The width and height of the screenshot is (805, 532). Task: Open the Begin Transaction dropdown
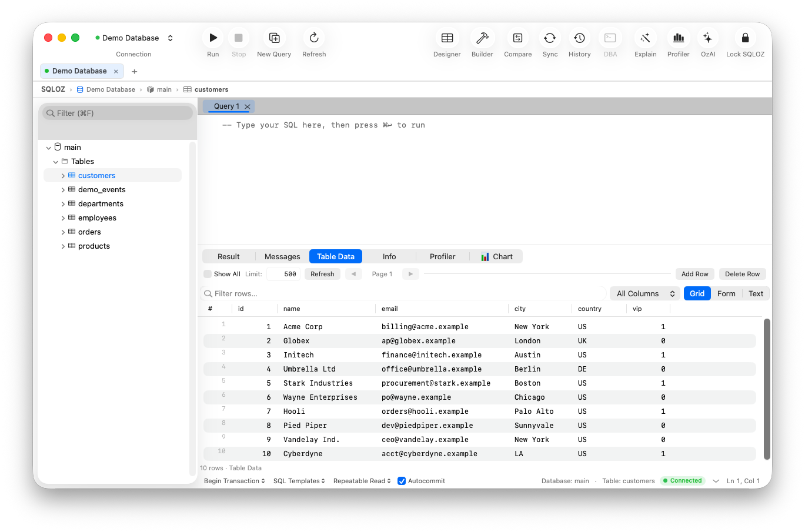[235, 481]
